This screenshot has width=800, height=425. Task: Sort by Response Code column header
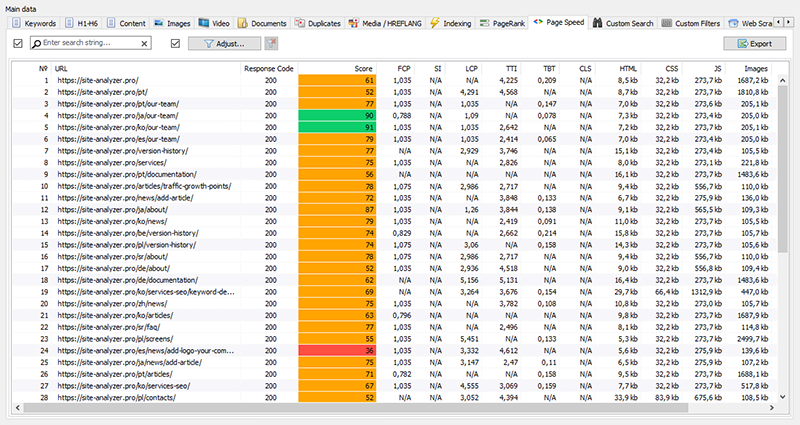tap(268, 68)
